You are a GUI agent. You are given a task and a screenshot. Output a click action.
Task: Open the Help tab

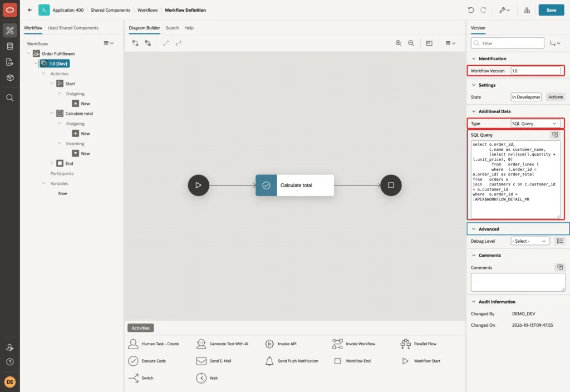pos(189,28)
